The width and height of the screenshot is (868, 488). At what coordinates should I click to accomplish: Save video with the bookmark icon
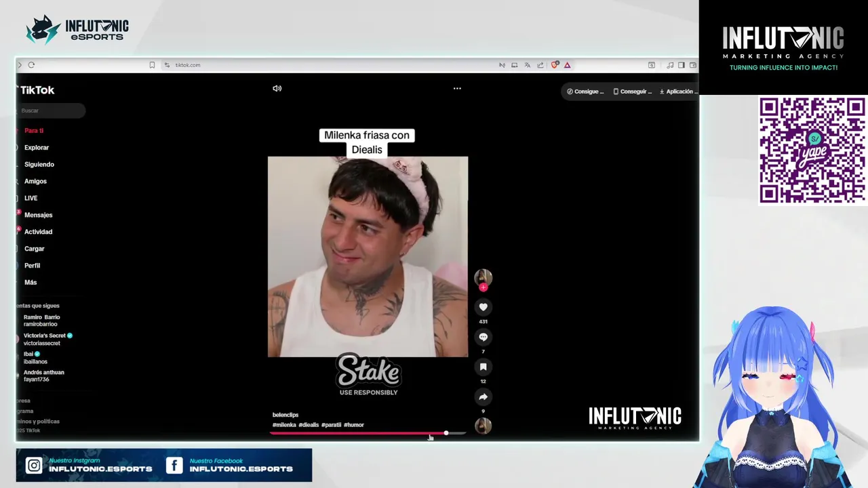point(483,367)
